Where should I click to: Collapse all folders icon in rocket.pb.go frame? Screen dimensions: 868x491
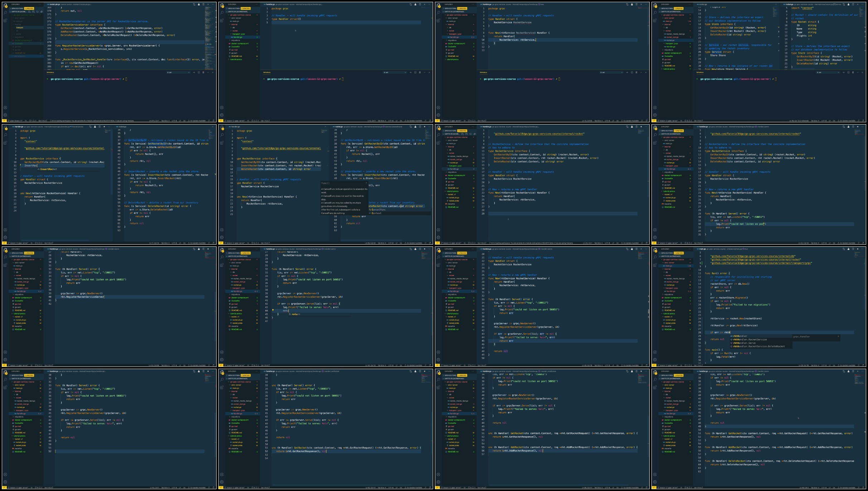41,11
